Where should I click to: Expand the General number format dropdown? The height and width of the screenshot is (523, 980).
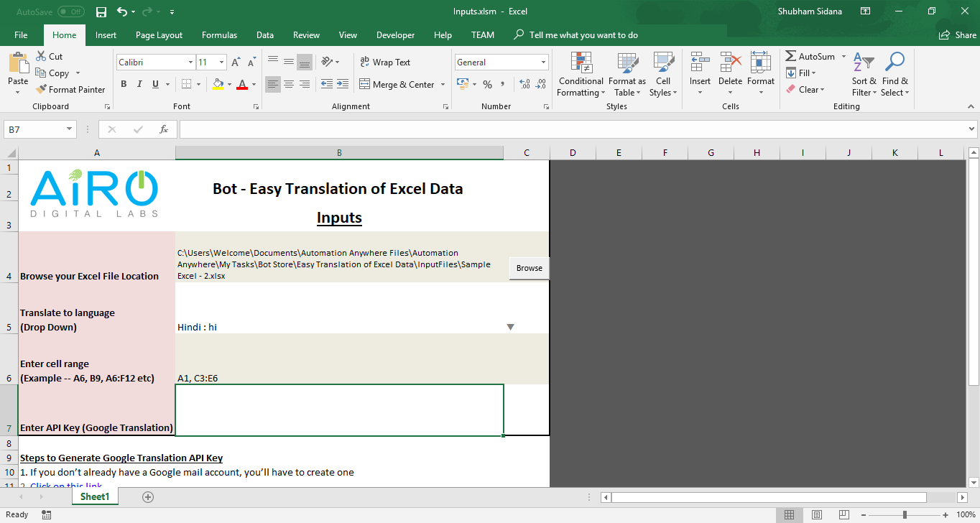coord(542,63)
